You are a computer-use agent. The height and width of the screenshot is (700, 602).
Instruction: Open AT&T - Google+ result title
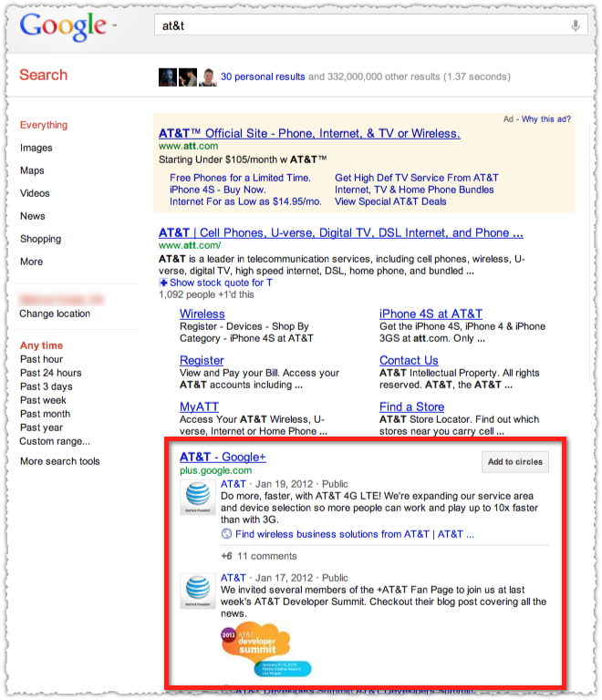[x=223, y=458]
